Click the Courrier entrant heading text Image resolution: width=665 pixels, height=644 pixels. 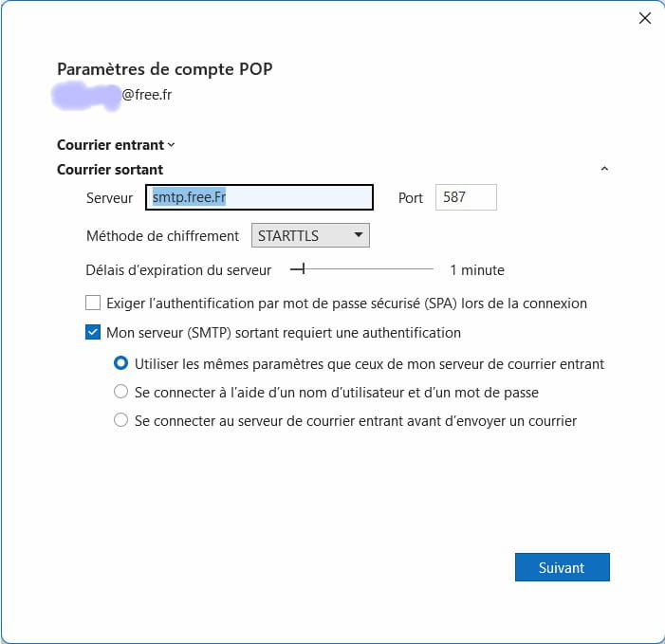point(110,145)
